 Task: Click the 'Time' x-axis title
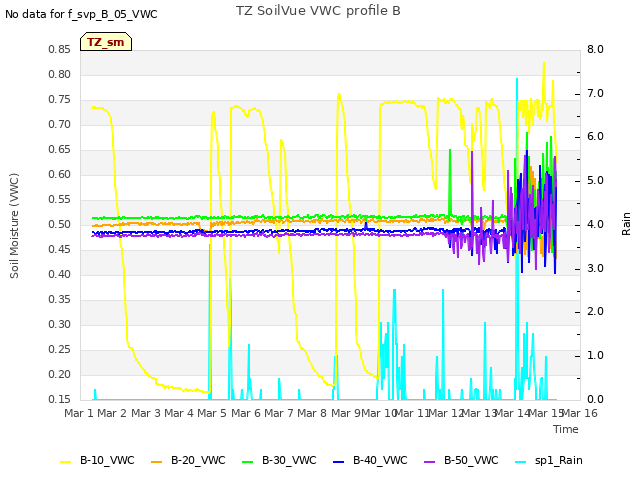coord(566,429)
